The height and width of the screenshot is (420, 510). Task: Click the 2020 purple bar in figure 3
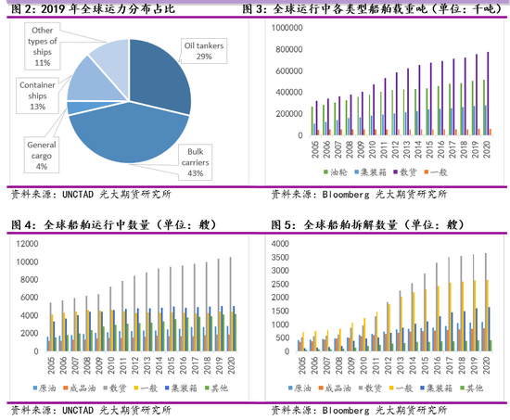pos(488,94)
